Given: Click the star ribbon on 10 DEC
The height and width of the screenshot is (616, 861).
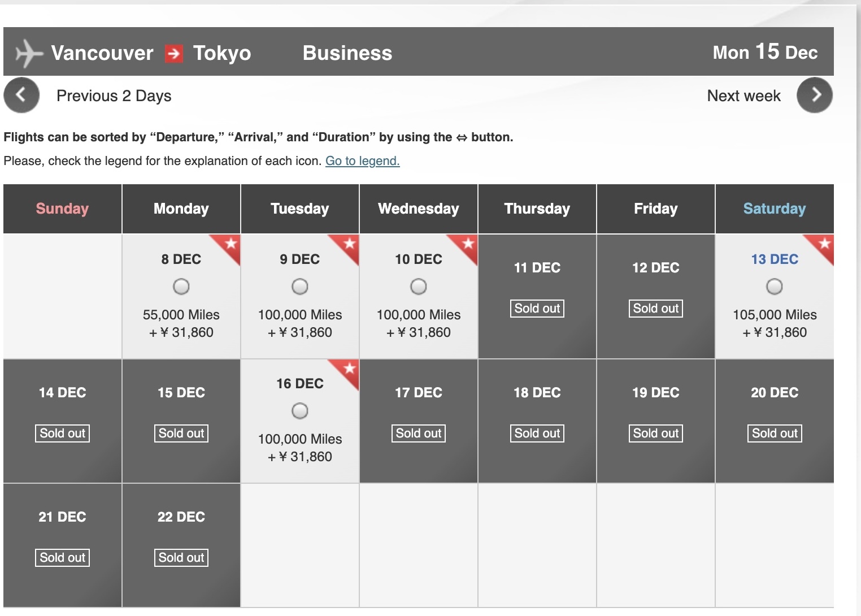Looking at the screenshot, I should [x=468, y=244].
